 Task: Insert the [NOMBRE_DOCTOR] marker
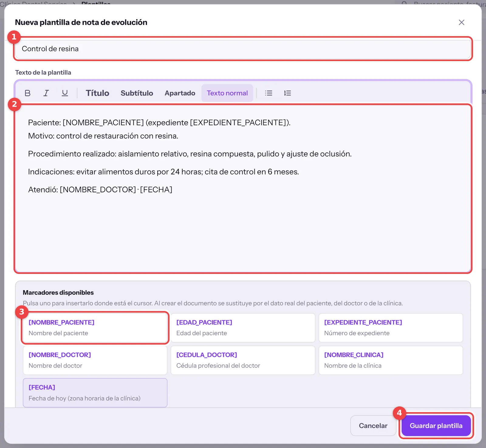95,360
